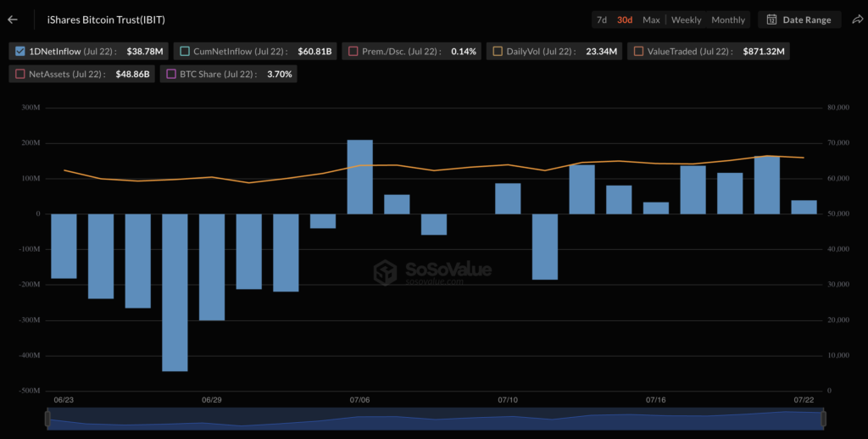
Task: Select the 30d range tab
Action: click(625, 19)
